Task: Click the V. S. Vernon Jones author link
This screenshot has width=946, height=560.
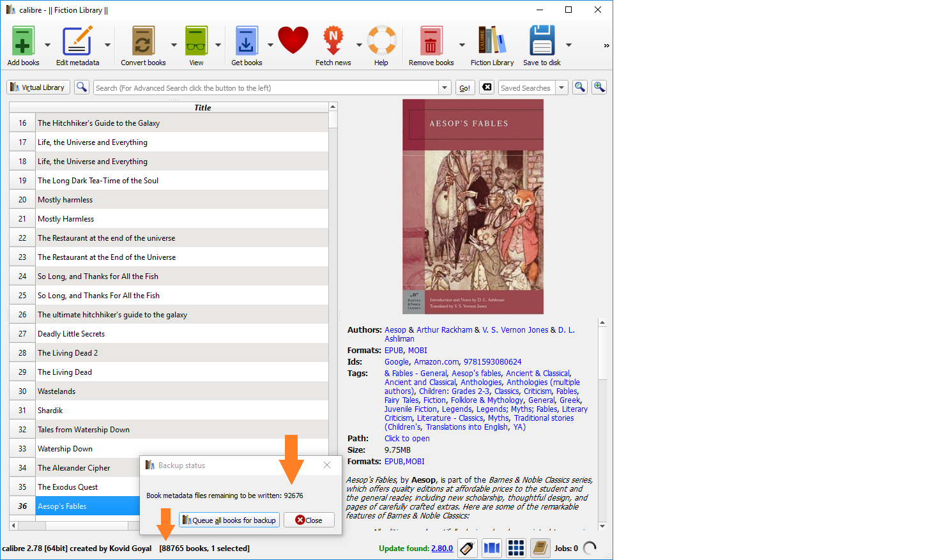Action: click(515, 330)
